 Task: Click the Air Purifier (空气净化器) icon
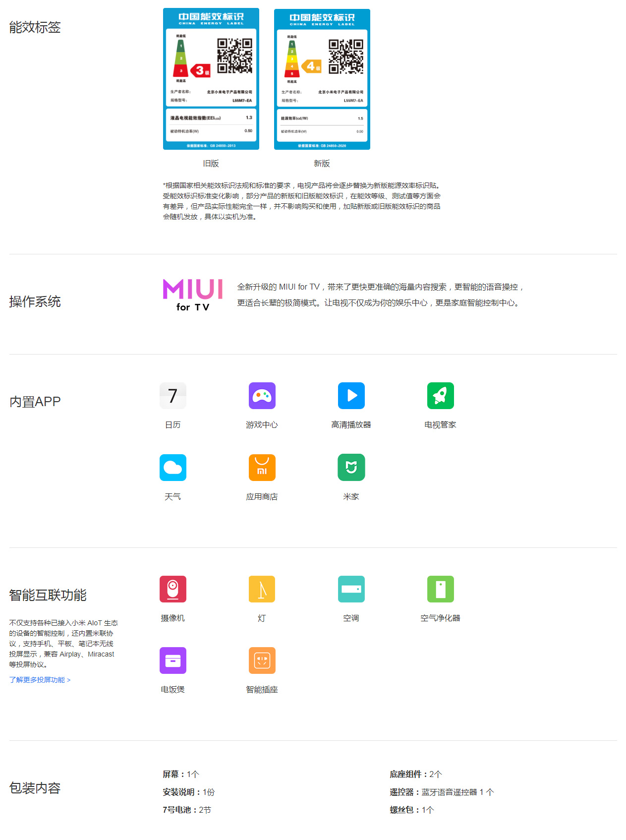click(440, 589)
